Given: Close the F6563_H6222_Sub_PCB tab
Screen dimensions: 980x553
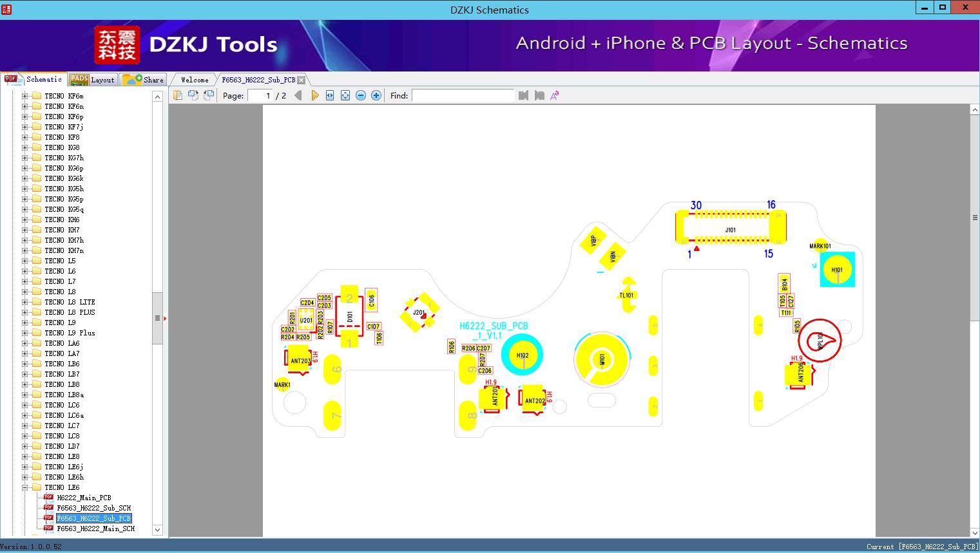Looking at the screenshot, I should tap(302, 80).
